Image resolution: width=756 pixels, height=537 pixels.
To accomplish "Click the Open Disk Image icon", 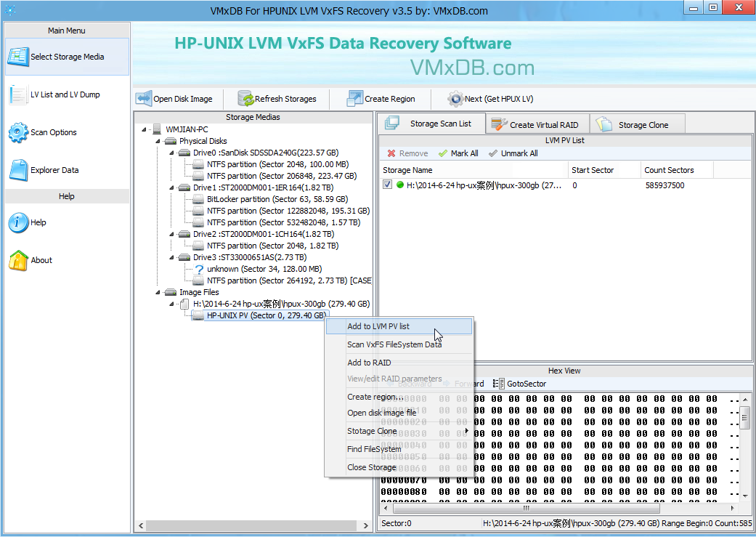I will [x=144, y=98].
